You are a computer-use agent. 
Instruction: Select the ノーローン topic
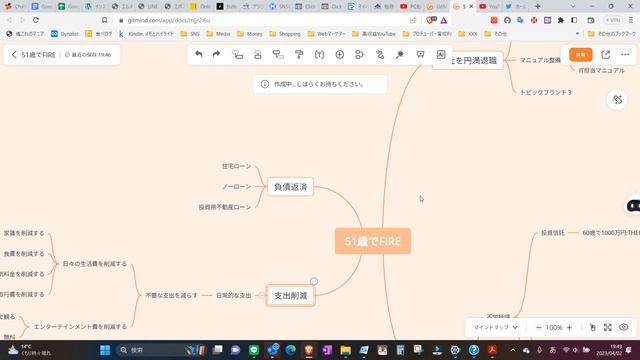[x=236, y=187]
